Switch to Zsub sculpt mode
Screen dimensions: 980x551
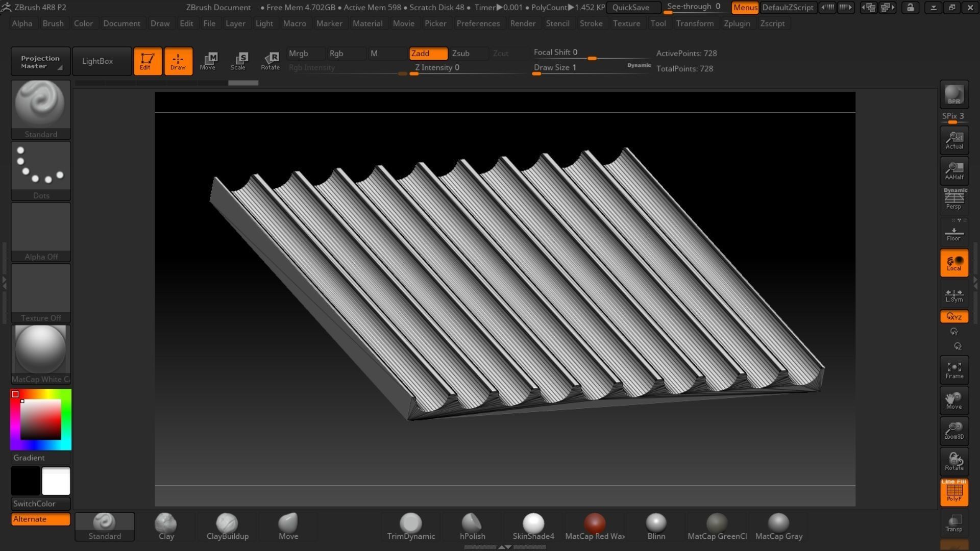click(469, 54)
